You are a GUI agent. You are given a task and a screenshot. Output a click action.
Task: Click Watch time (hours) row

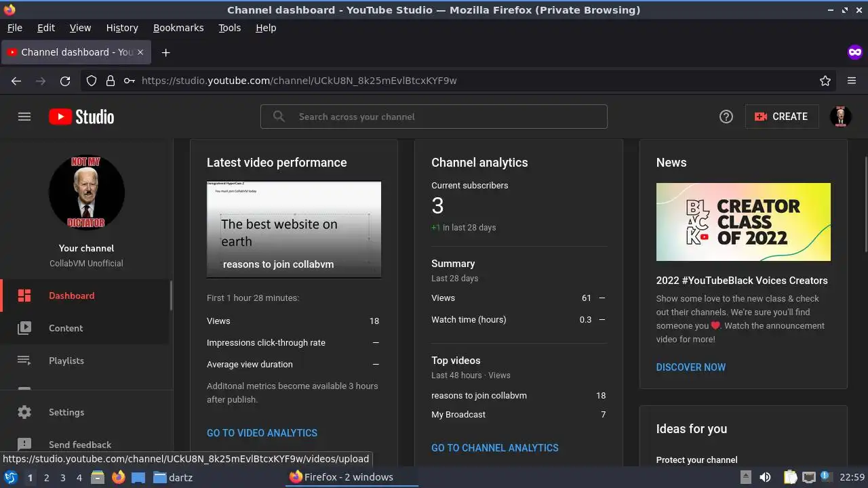pyautogui.click(x=519, y=320)
